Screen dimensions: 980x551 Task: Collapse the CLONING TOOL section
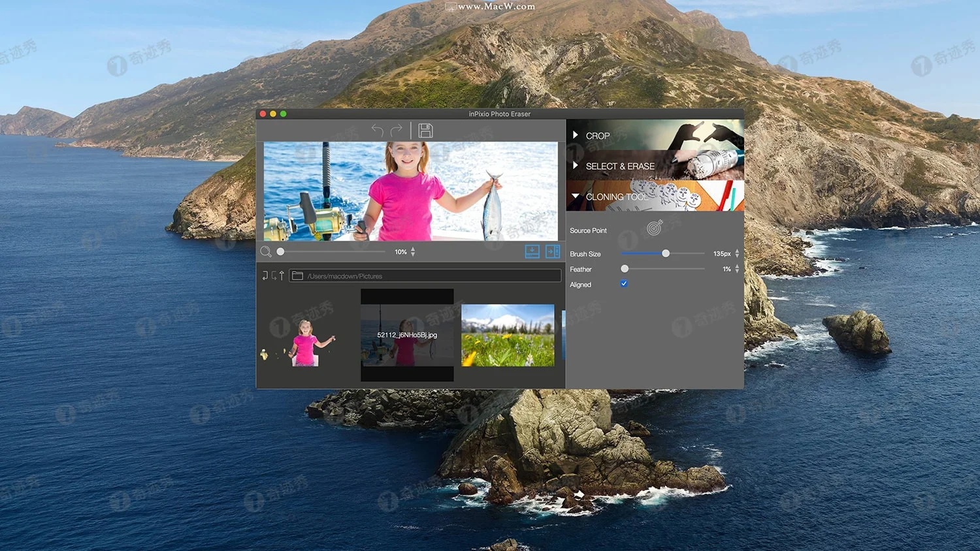pyautogui.click(x=575, y=196)
